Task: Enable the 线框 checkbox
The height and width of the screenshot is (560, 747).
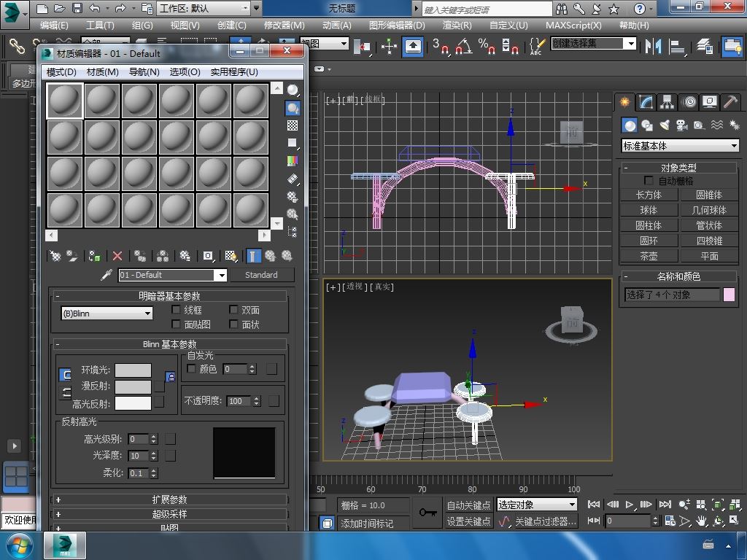Action: pyautogui.click(x=176, y=309)
